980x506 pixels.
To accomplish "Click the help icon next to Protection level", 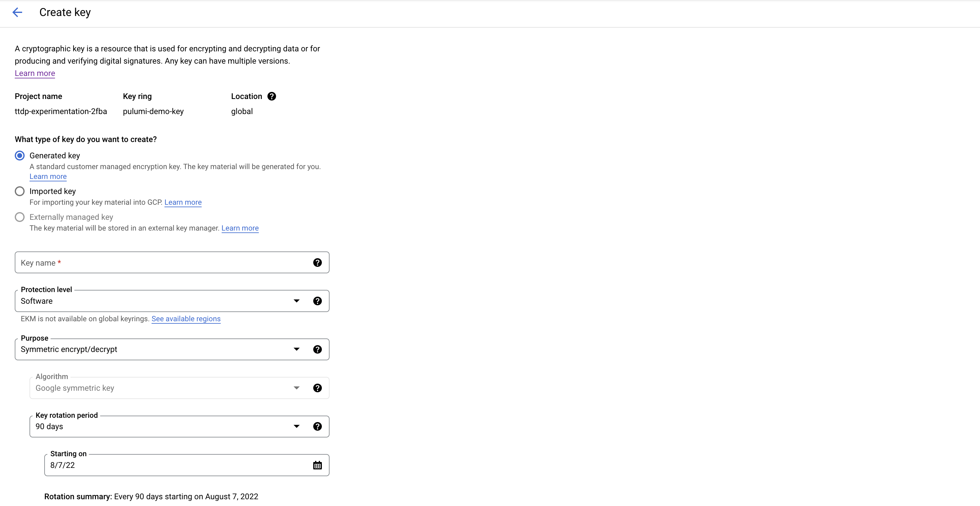I will point(318,301).
